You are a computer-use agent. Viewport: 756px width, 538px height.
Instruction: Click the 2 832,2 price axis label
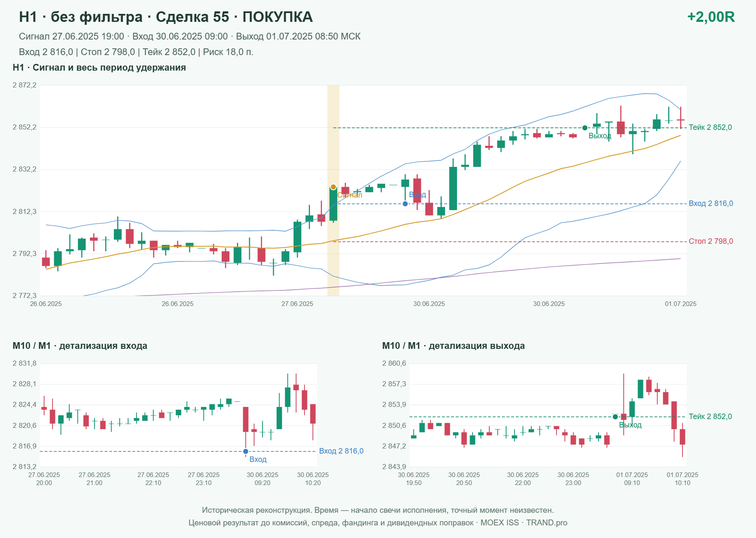click(x=24, y=169)
